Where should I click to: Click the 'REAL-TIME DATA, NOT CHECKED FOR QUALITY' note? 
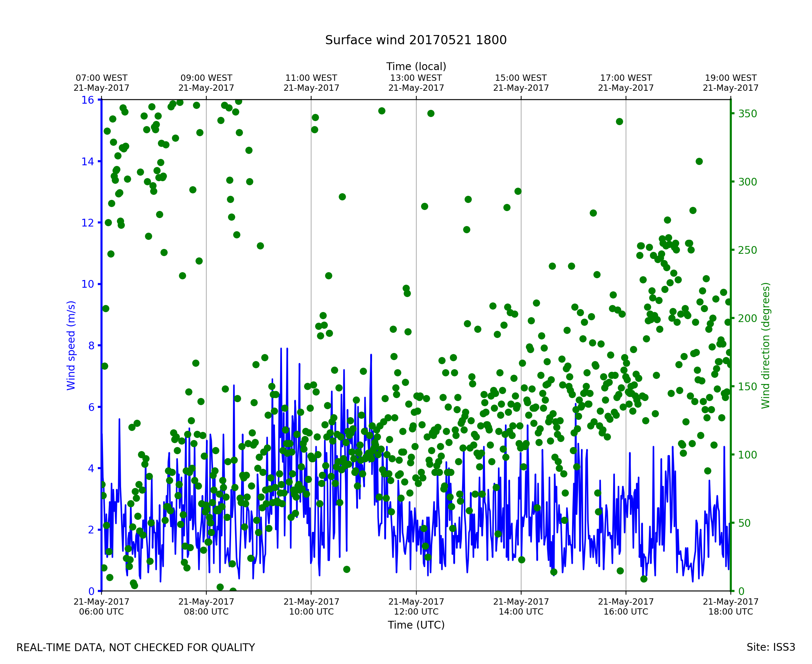tap(135, 647)
